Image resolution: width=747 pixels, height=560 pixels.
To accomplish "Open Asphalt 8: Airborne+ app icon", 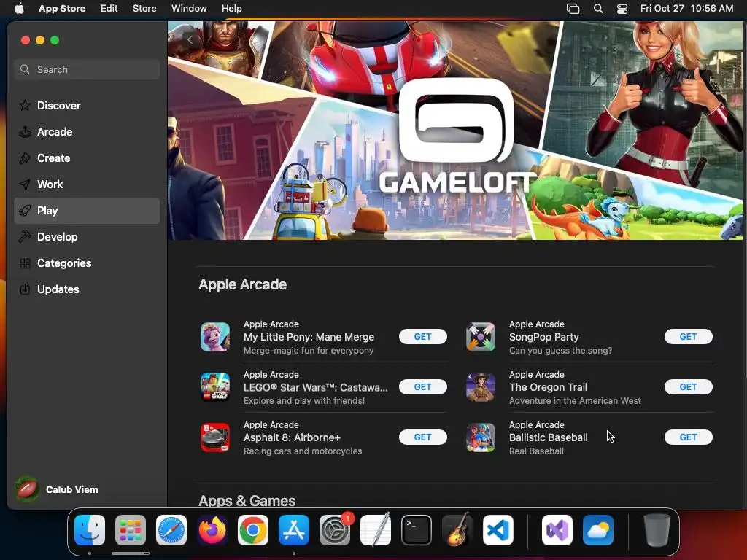I will pyautogui.click(x=215, y=437).
